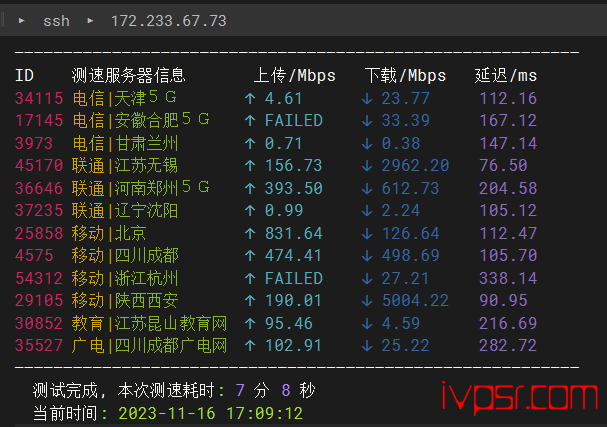
Task: Click download value 498.69
Action: 410,256
